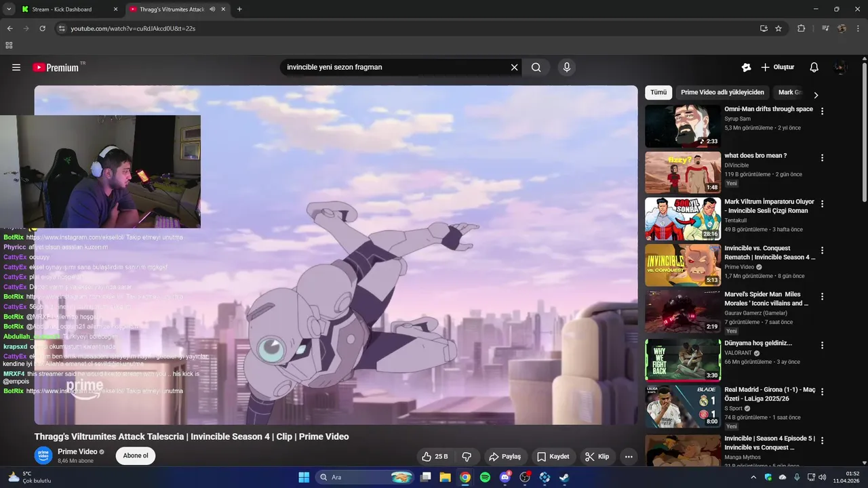This screenshot has height=488, width=868.
Task: Select the Tümü filter chip
Action: pyautogui.click(x=658, y=92)
